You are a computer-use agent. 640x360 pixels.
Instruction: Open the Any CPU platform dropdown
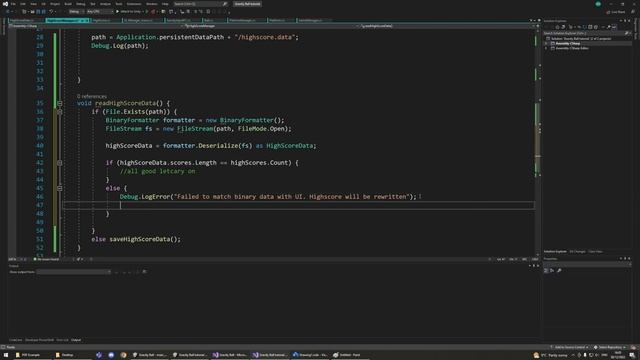pos(100,12)
